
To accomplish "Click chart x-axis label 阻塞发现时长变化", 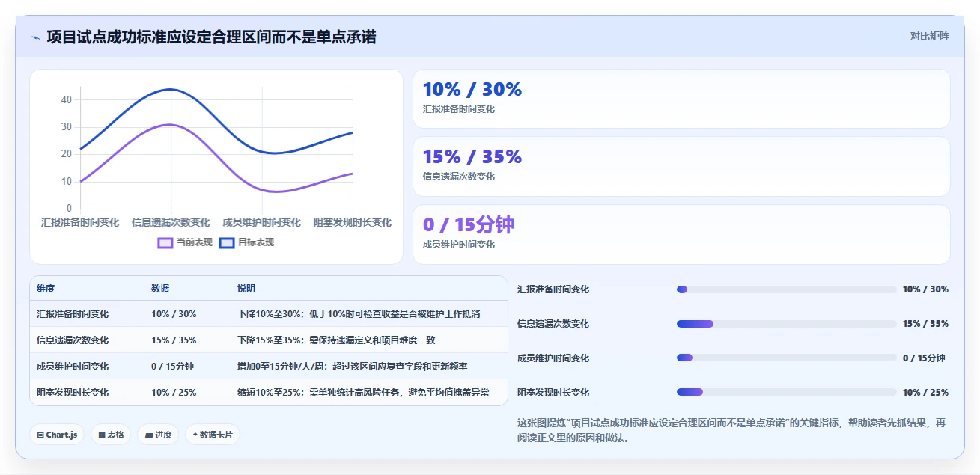I will pos(352,222).
